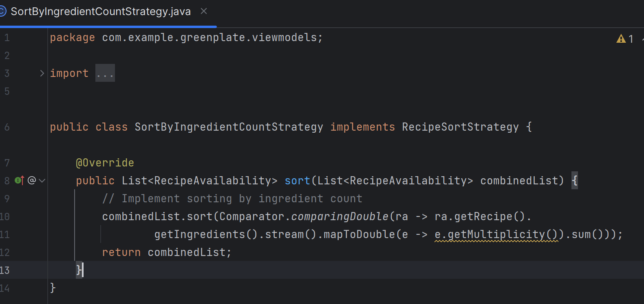Click line number 13 in the gutter
Viewport: 644px width, 304px height.
point(5,270)
